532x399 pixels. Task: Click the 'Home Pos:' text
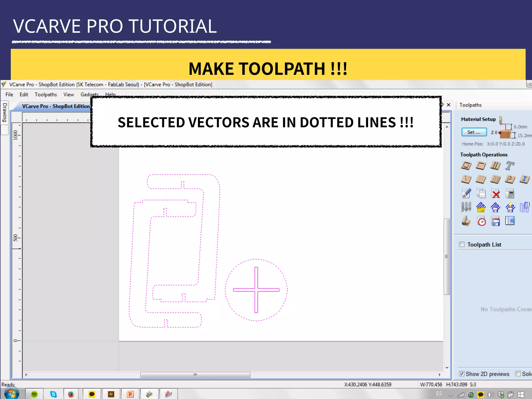(473, 144)
